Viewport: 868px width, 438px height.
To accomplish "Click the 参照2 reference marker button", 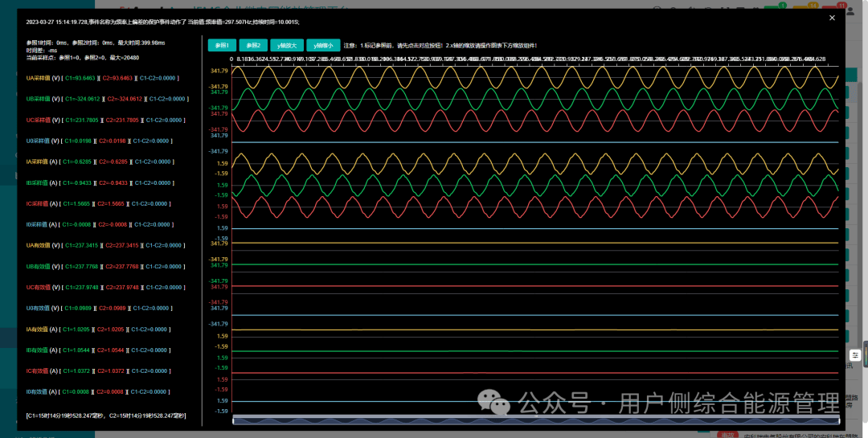I will click(x=253, y=45).
